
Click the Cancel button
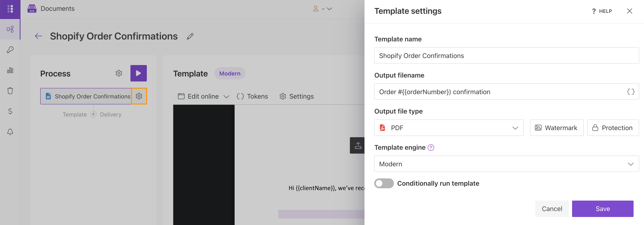552,209
